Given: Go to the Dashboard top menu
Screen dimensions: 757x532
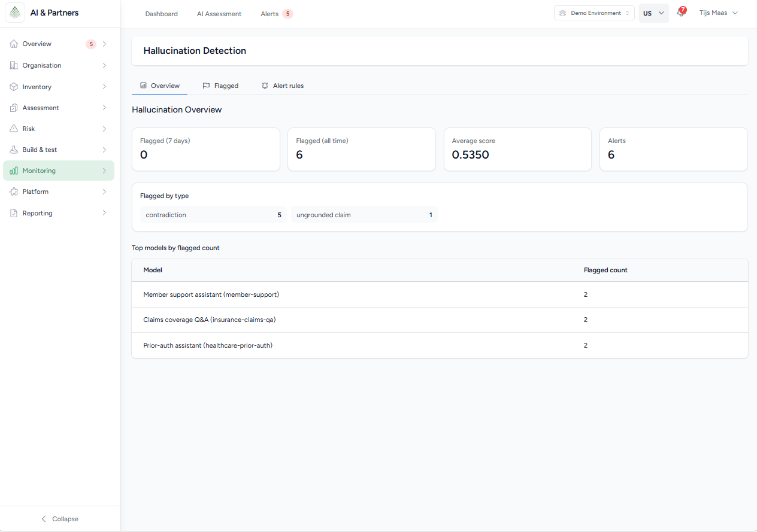Looking at the screenshot, I should [x=161, y=14].
